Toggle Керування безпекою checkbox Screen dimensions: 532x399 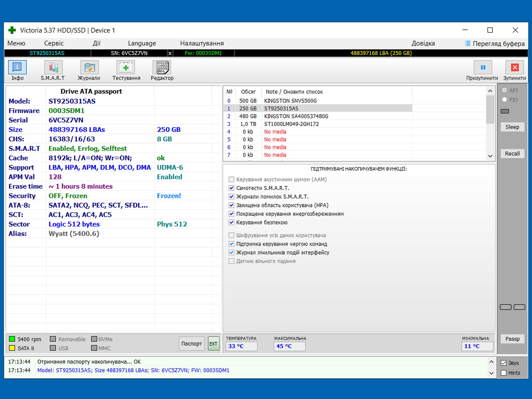click(231, 222)
